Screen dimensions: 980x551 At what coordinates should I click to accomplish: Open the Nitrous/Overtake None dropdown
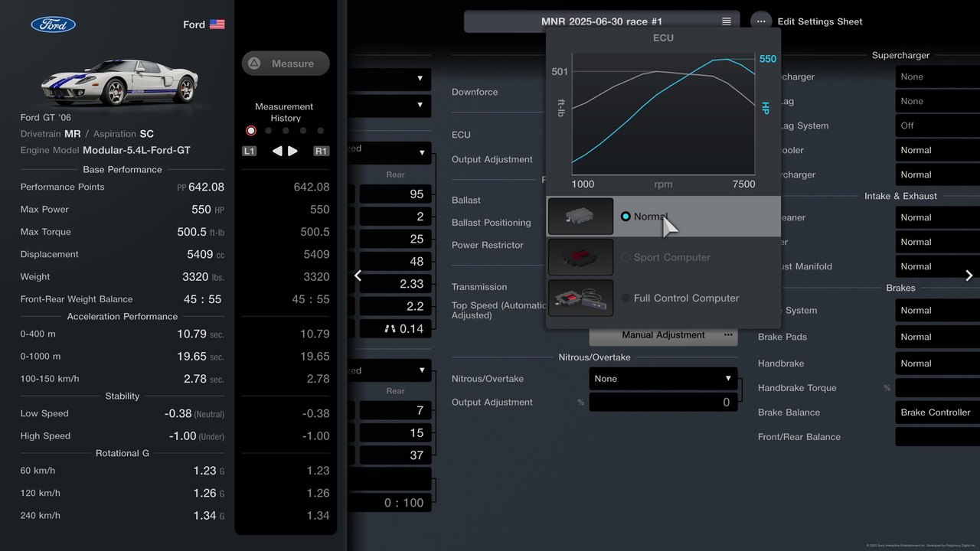664,379
